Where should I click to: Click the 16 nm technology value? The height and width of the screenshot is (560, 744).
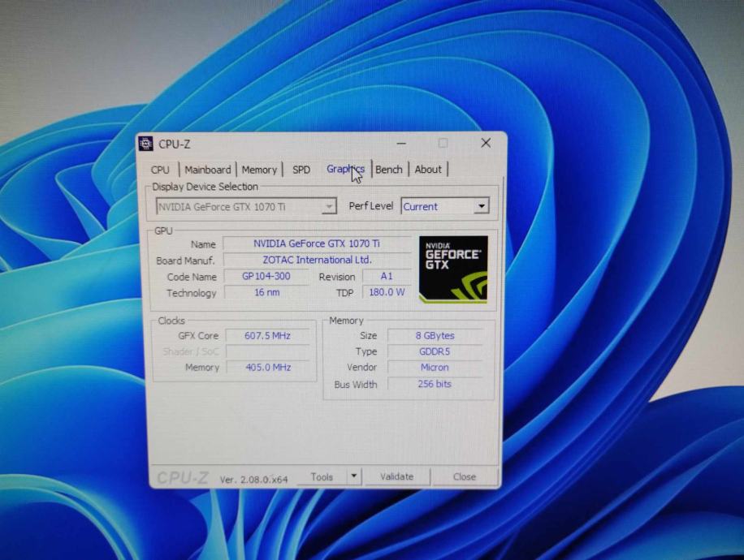pos(266,292)
